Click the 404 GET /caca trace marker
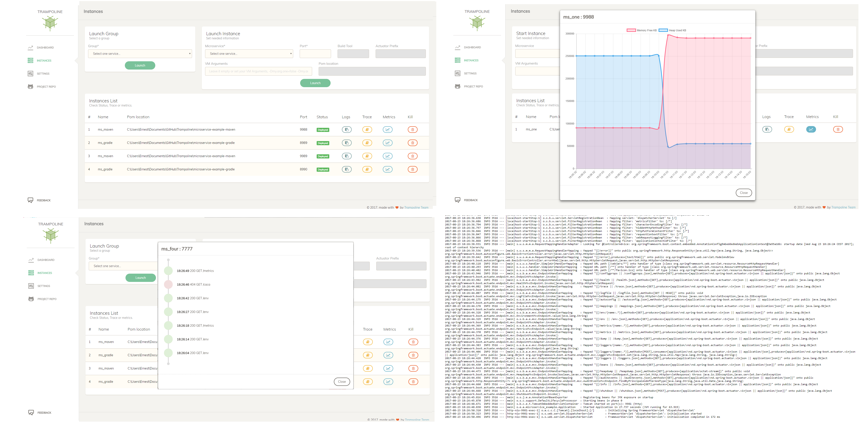The width and height of the screenshot is (868, 426). coord(168,285)
